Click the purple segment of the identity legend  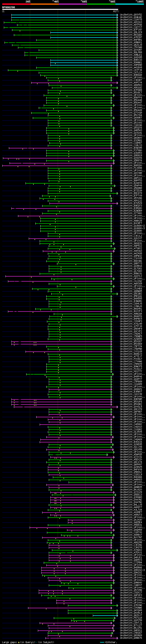(73, 4)
